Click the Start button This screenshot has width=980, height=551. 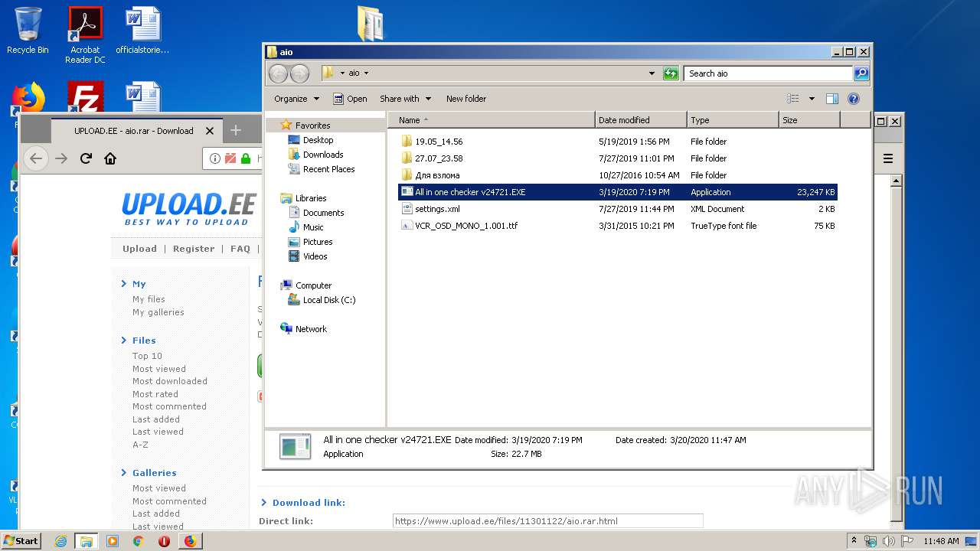[21, 540]
